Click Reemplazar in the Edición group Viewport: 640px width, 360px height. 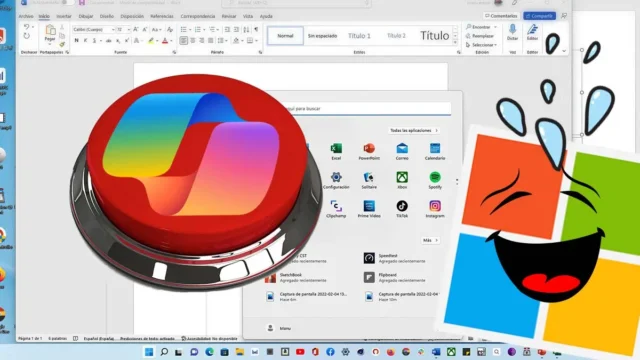(x=480, y=36)
